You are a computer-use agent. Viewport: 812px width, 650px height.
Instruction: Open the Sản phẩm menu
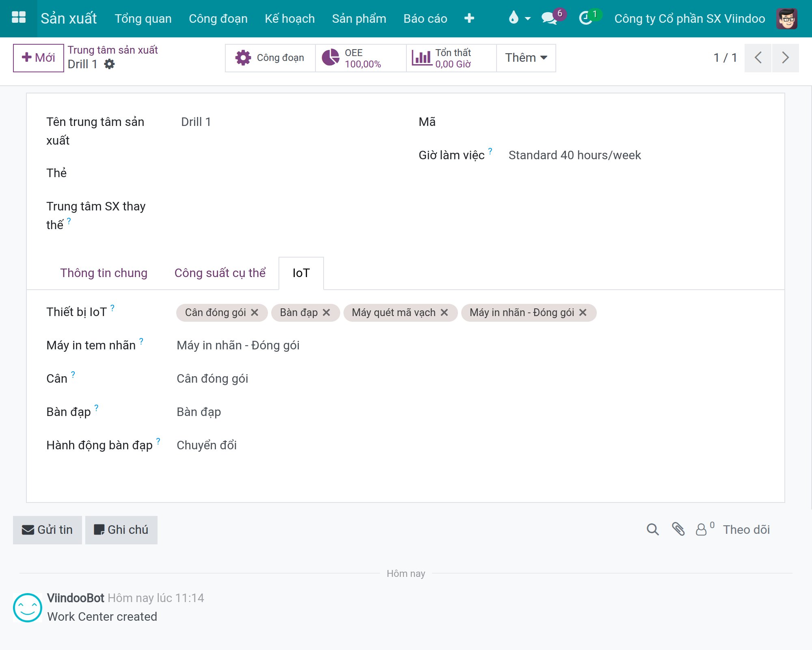pos(359,18)
